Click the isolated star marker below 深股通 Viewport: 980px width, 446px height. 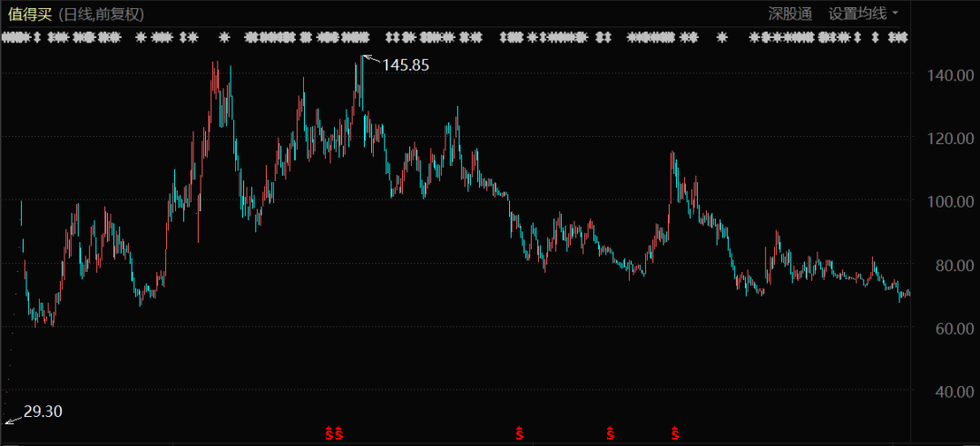coord(722,37)
